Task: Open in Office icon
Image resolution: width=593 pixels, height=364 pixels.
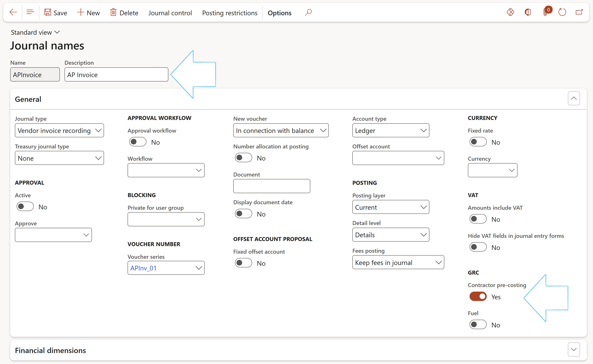Action: (x=528, y=12)
